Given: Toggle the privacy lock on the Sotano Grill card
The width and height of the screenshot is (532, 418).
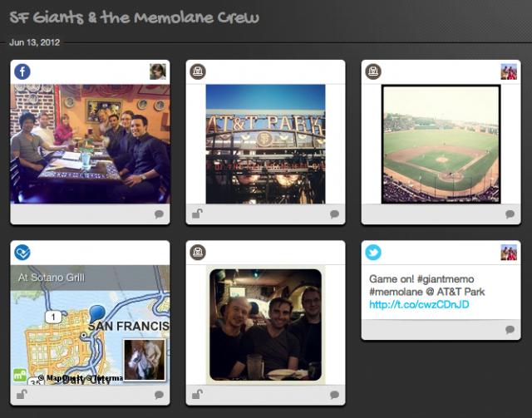Looking at the screenshot, I should tap(22, 394).
